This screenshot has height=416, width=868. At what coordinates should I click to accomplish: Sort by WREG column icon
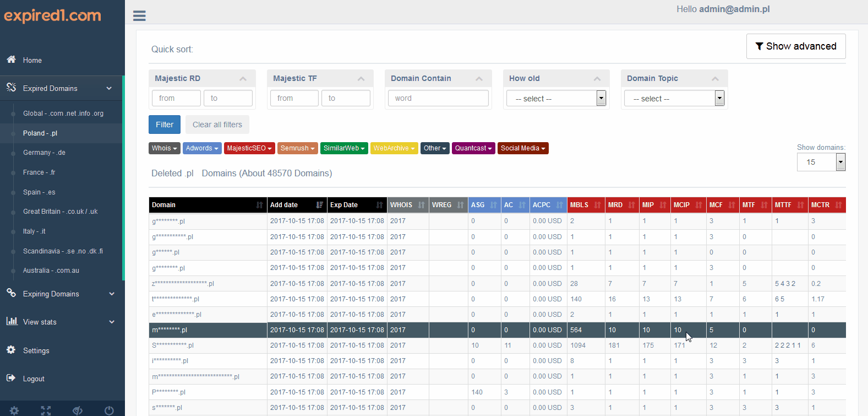pos(461,205)
